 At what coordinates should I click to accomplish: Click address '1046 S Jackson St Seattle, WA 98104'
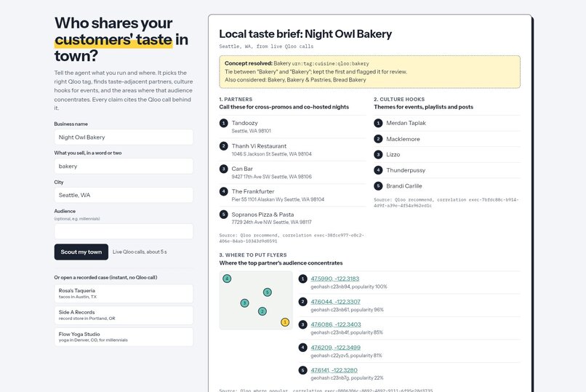(x=272, y=154)
